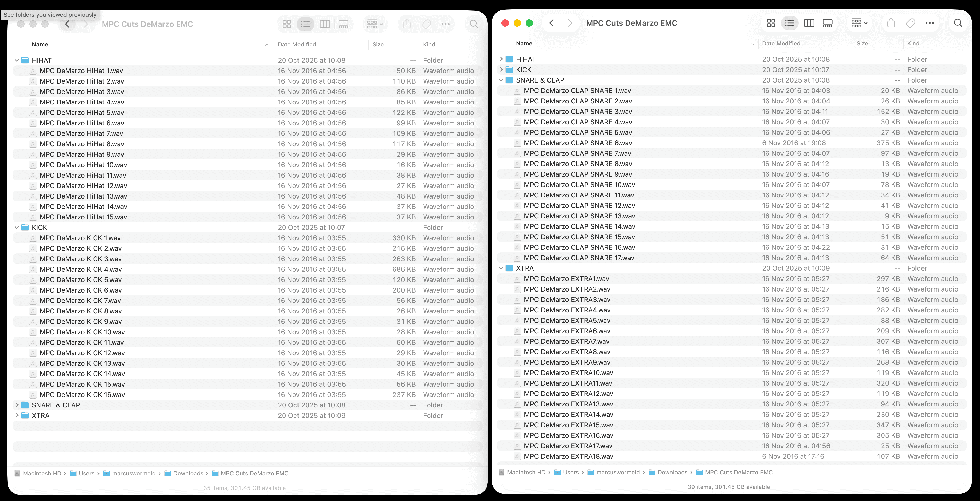
Task: Go back in right Finder window
Action: coord(551,23)
